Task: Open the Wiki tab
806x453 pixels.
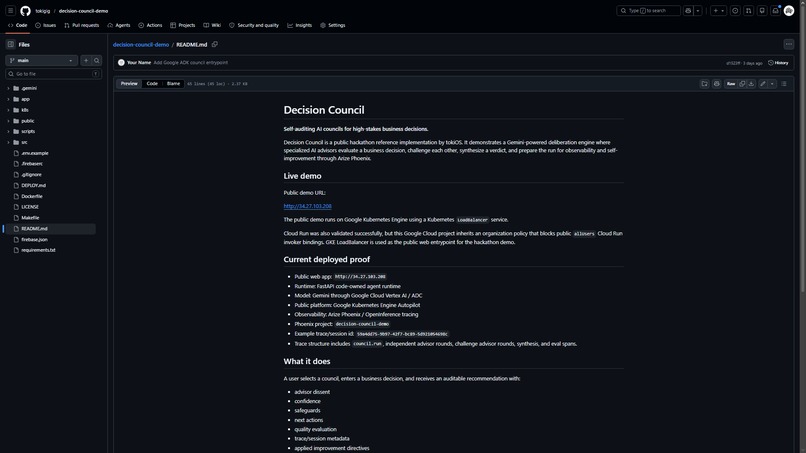Action: [x=212, y=25]
